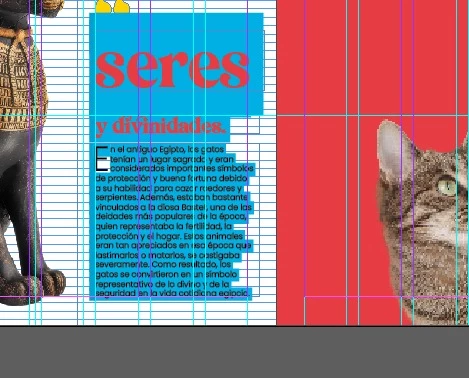469x378 pixels.
Task: Click the line 'serpientes. Además, estaban bastante'
Action: pyautogui.click(x=172, y=197)
